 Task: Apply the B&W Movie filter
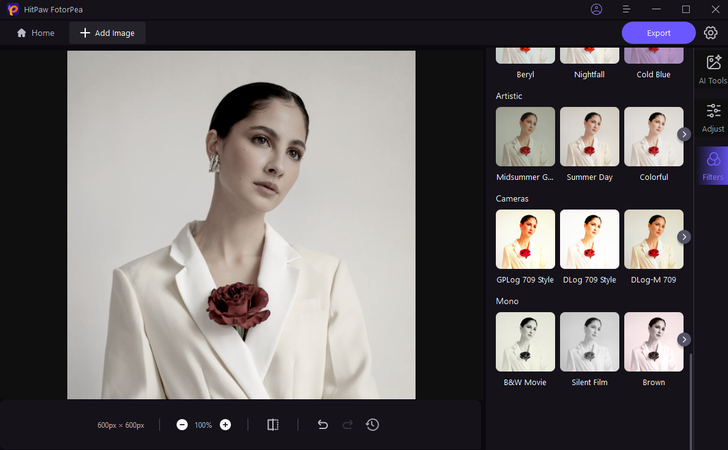point(525,341)
